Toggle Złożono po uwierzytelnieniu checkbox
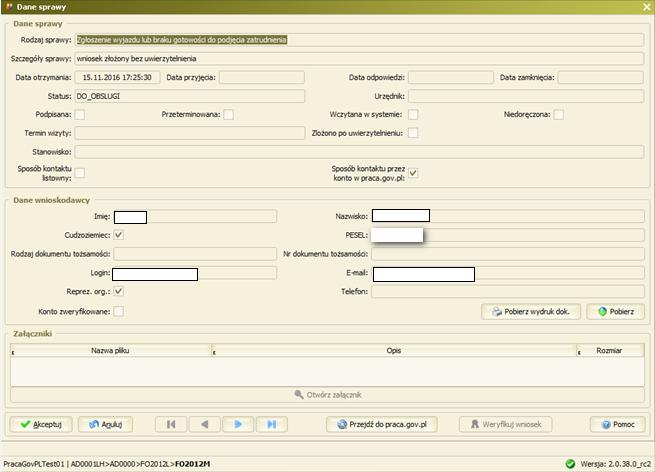This screenshot has width=655, height=472. 413,133
